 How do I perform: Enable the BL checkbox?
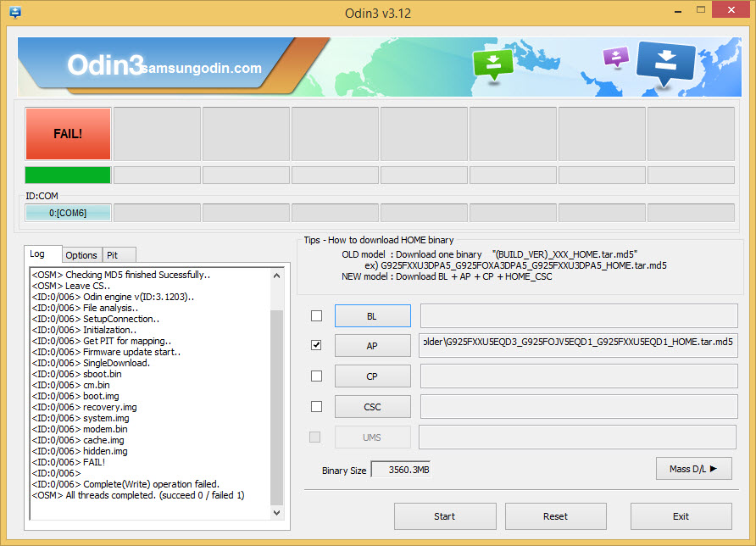[x=316, y=315]
